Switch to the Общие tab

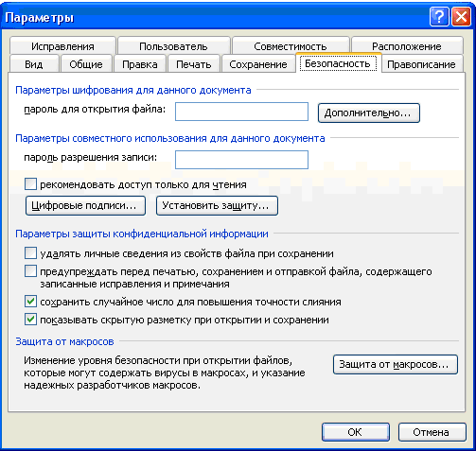pos(86,64)
